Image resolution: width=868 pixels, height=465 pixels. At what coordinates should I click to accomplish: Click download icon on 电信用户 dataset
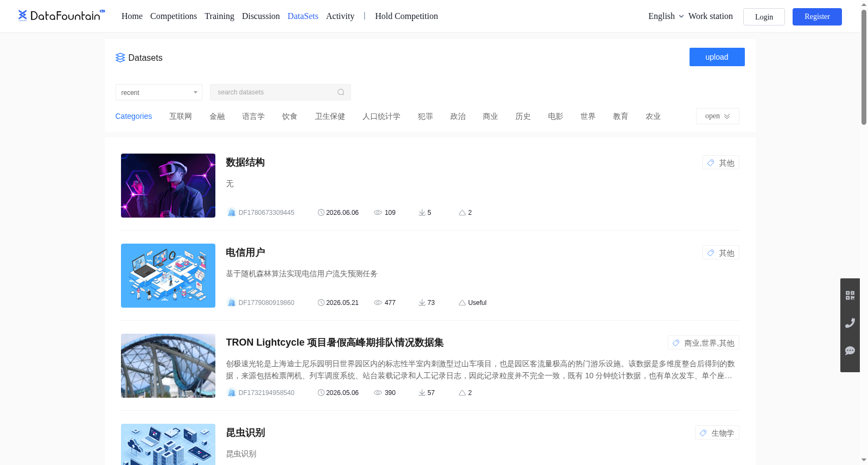pos(422,303)
